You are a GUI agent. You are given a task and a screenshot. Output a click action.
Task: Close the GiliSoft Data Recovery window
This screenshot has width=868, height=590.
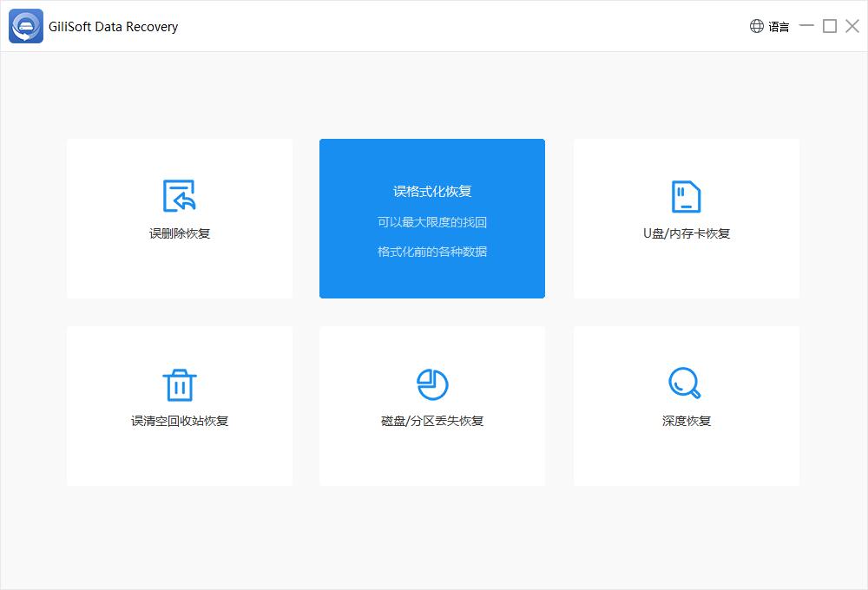coord(852,26)
